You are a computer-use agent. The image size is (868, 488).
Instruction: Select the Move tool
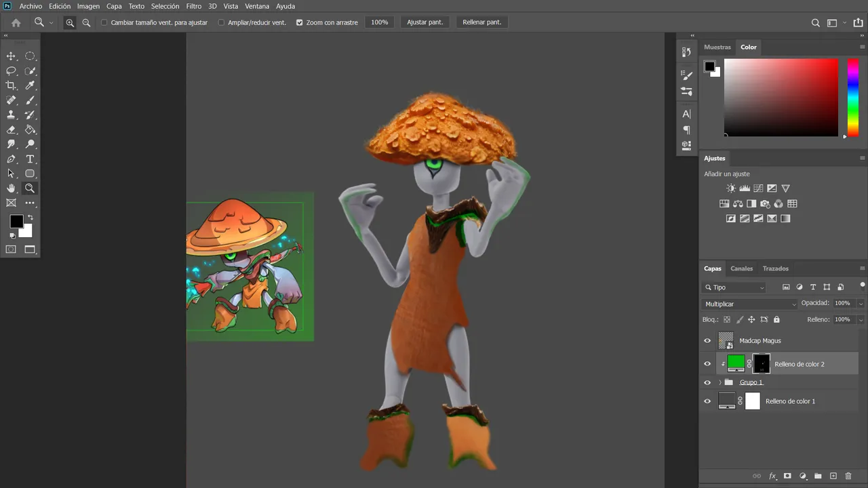pos(11,56)
